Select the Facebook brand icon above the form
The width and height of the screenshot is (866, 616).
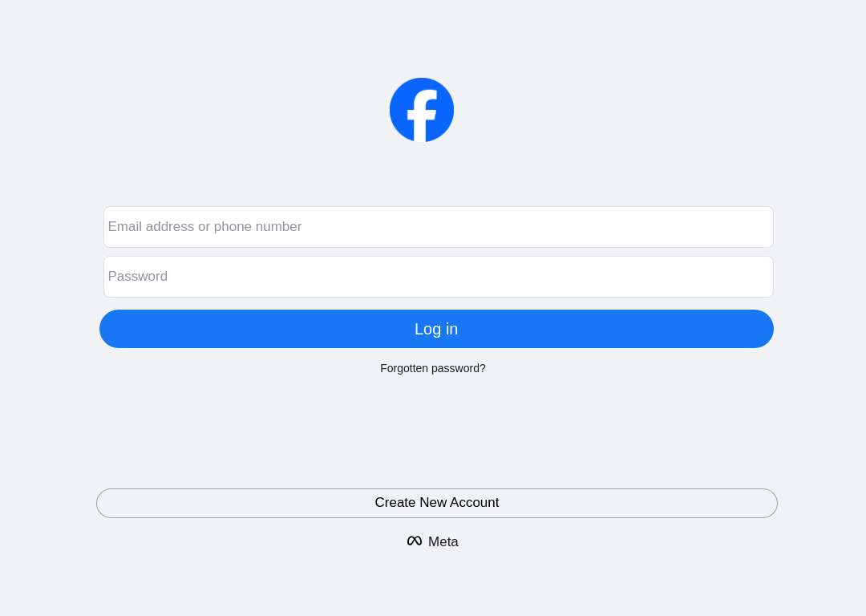(x=422, y=110)
